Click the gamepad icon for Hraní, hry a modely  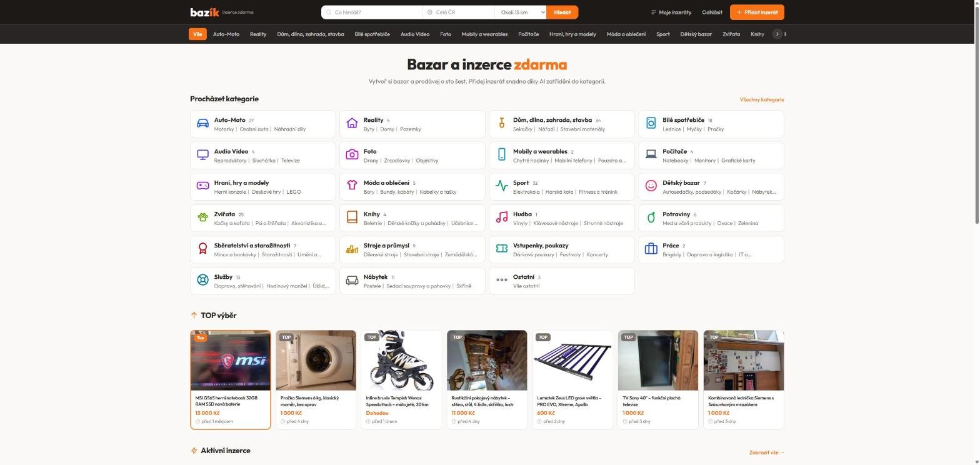pos(202,186)
